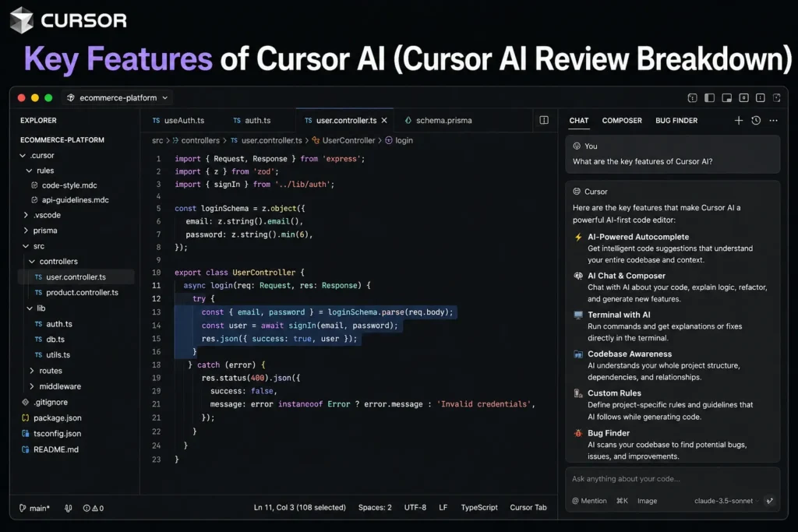The width and height of the screenshot is (798, 532).
Task: Select the CHAT panel tab
Action: [579, 121]
